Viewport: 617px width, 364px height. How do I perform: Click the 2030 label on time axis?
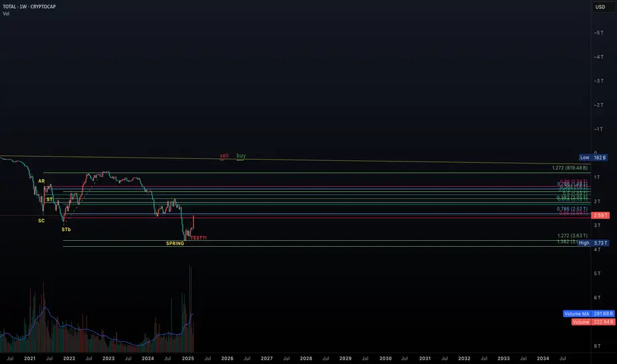click(385, 359)
